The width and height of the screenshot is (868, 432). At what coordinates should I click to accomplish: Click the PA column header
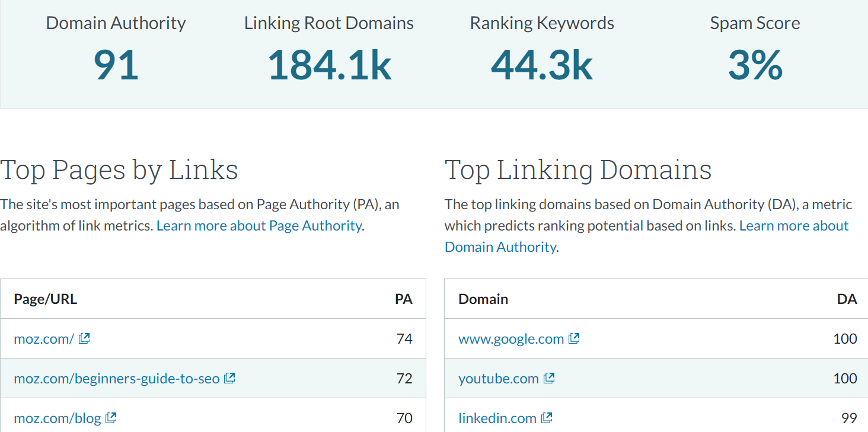click(404, 299)
